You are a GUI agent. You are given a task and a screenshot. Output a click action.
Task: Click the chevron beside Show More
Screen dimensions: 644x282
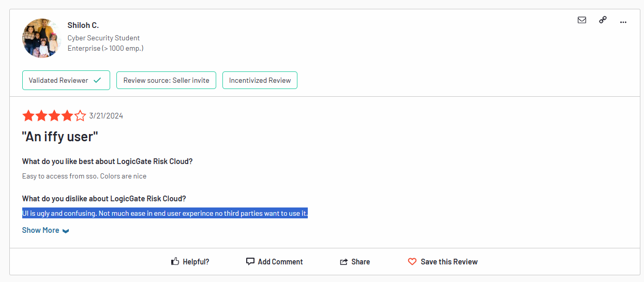coord(66,231)
